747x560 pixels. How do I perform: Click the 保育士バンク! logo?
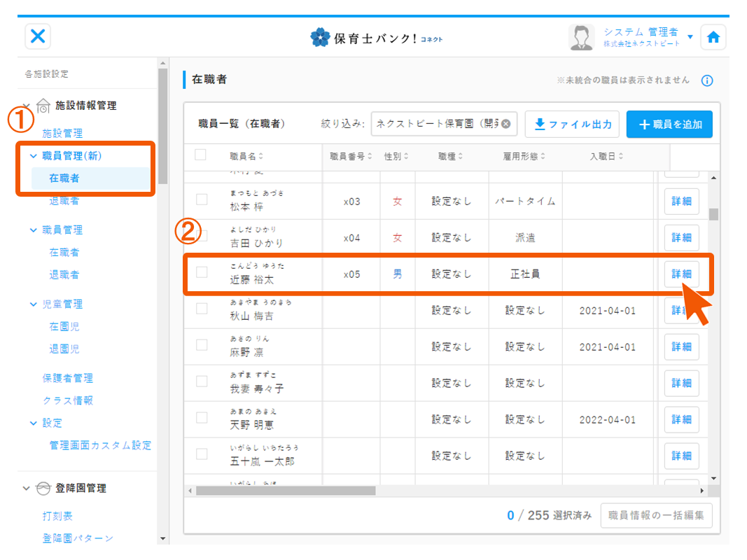coord(376,38)
